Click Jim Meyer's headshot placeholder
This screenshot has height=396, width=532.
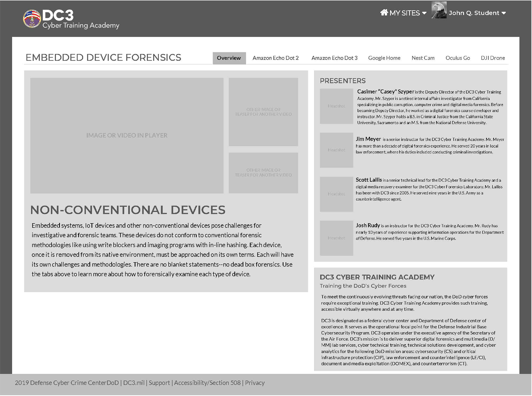tap(336, 150)
